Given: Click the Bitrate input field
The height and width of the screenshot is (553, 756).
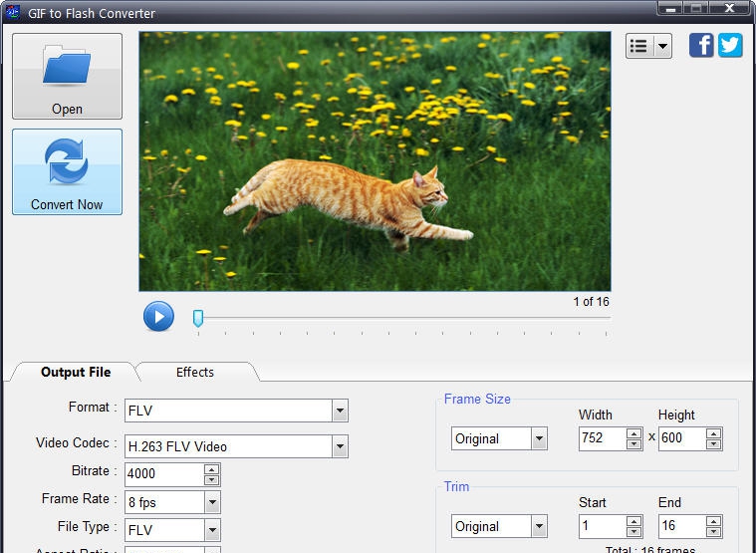Looking at the screenshot, I should [163, 474].
